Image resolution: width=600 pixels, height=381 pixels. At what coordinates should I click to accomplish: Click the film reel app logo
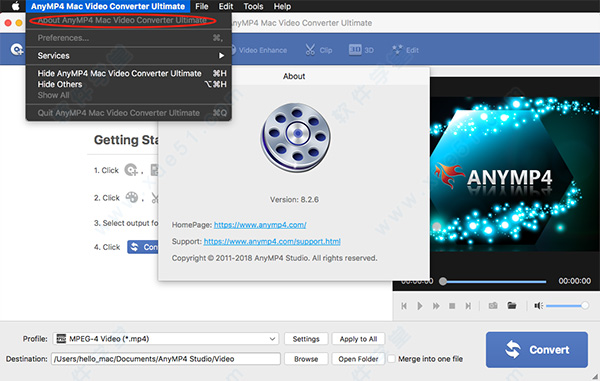[296, 137]
